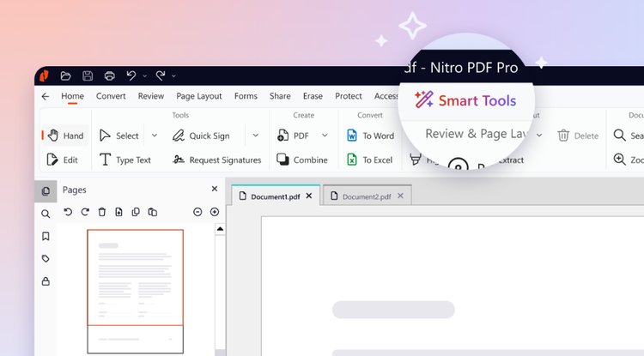Image resolution: width=644 pixels, height=356 pixels.
Task: Click the Delete pages trash button
Action: click(578, 136)
